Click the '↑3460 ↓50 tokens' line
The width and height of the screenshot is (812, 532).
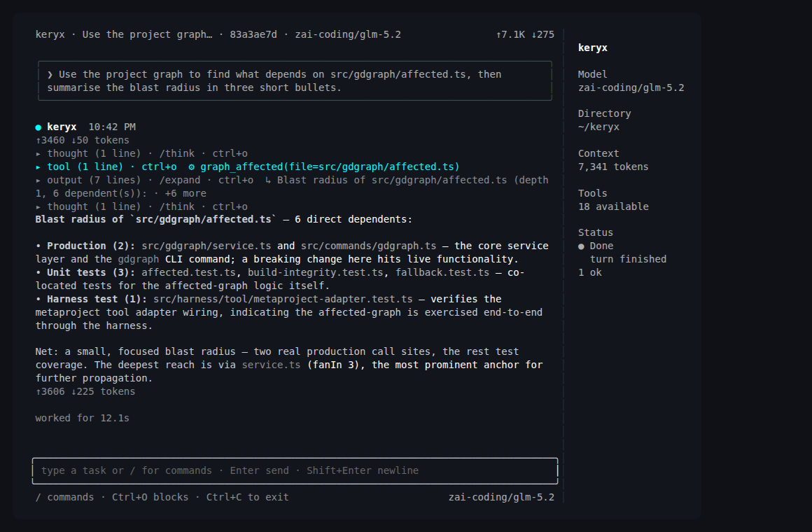click(83, 141)
